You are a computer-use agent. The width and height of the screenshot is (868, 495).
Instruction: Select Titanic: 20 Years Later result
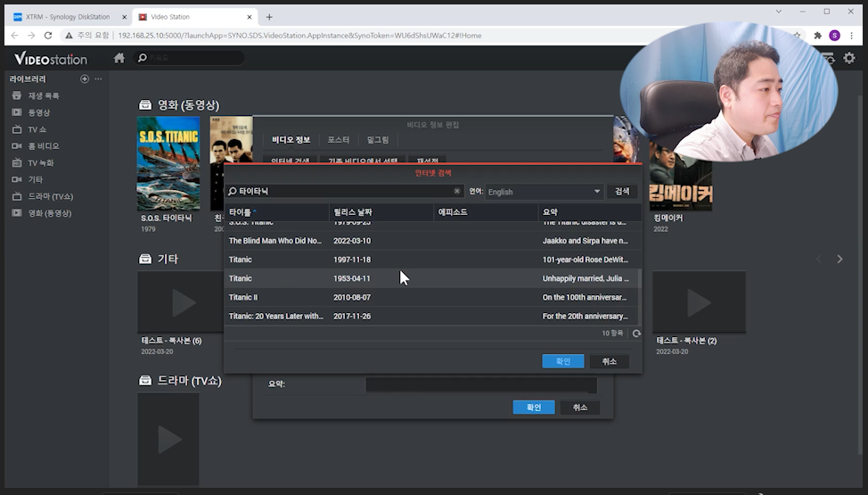point(430,316)
